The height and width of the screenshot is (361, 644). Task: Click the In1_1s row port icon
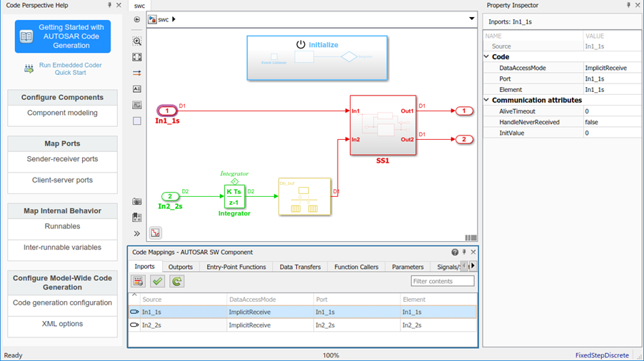point(134,312)
